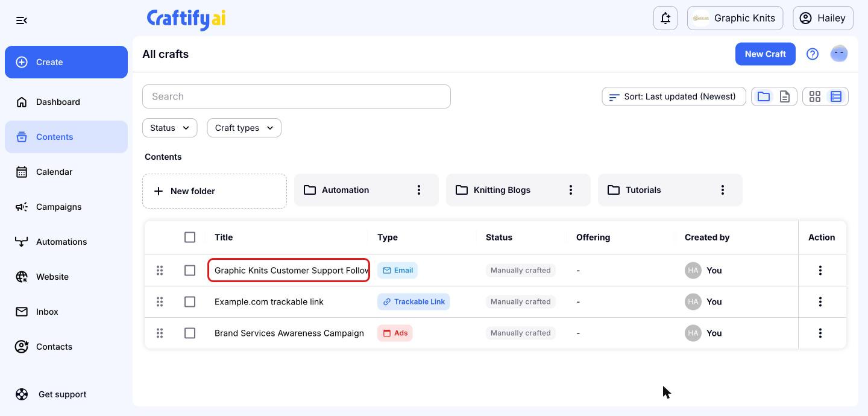The image size is (868, 416).
Task: Open actions menu for Email craft row
Action: click(820, 270)
